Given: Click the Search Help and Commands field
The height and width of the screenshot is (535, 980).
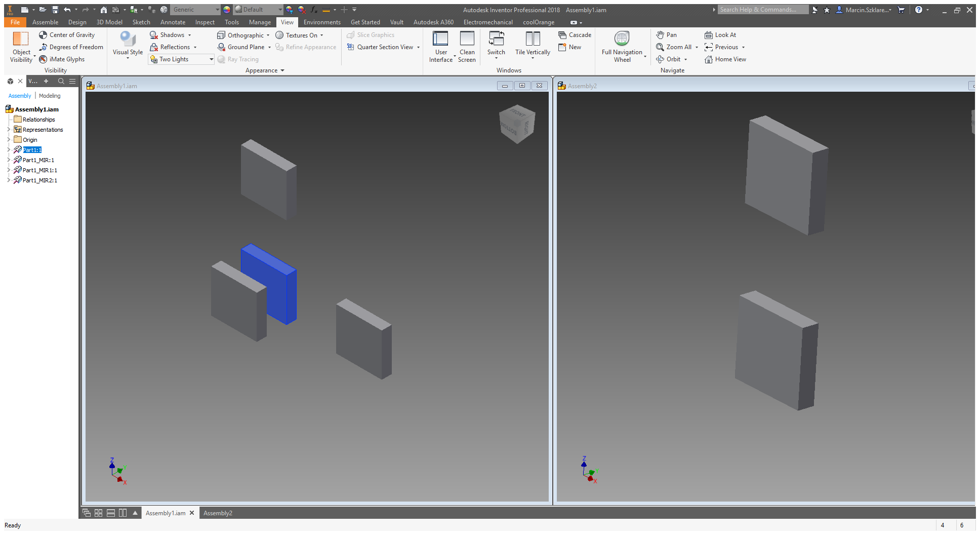Looking at the screenshot, I should click(x=762, y=9).
